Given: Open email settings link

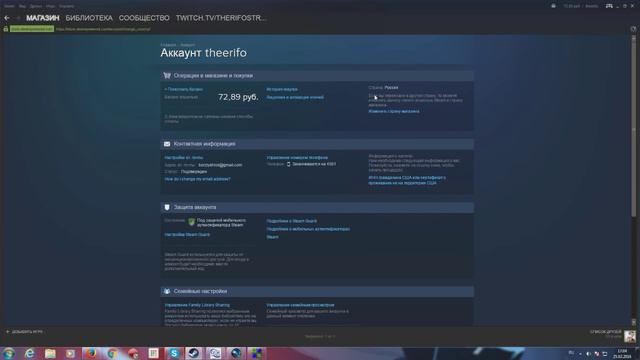Looking at the screenshot, I should pos(184,158).
